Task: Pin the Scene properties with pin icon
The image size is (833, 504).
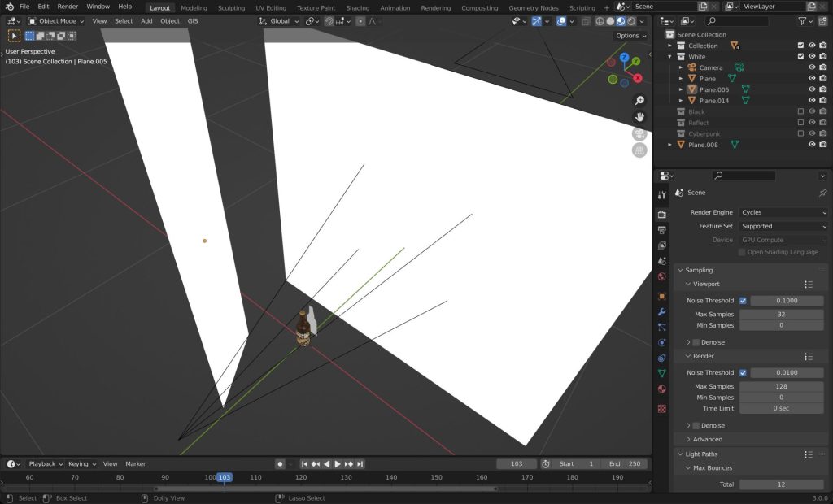Action: [x=822, y=193]
